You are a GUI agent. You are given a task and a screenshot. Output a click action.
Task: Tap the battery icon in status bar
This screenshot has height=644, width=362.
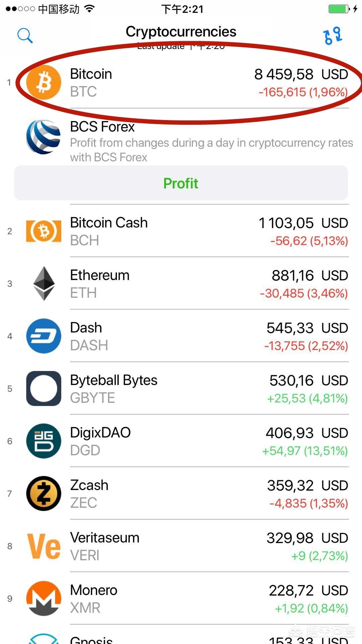(339, 9)
